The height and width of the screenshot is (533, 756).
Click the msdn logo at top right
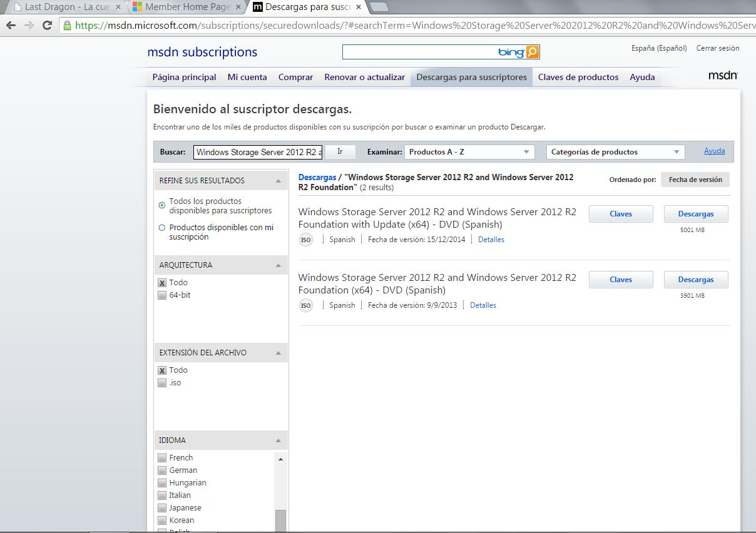[722, 76]
